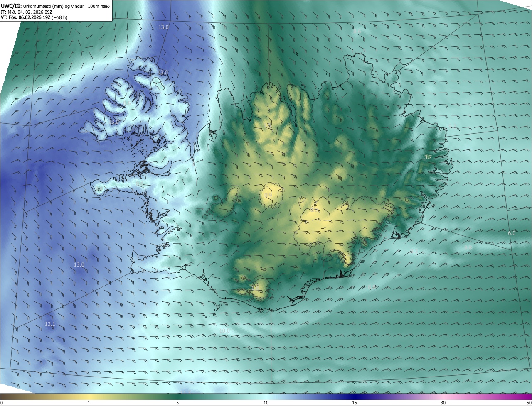Image resolution: width=532 pixels, height=406 pixels.
Task: Pick the yellow color on the scale bar
Action: coord(89,396)
